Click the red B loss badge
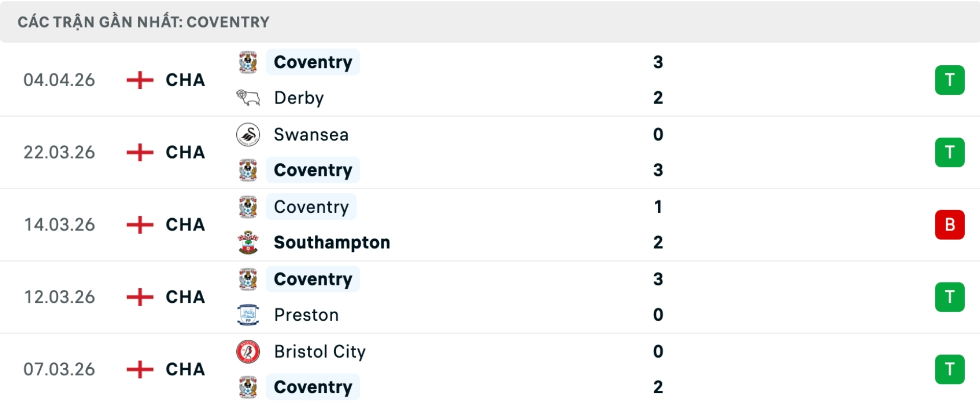Viewport: 980px width, 404px height. tap(949, 224)
